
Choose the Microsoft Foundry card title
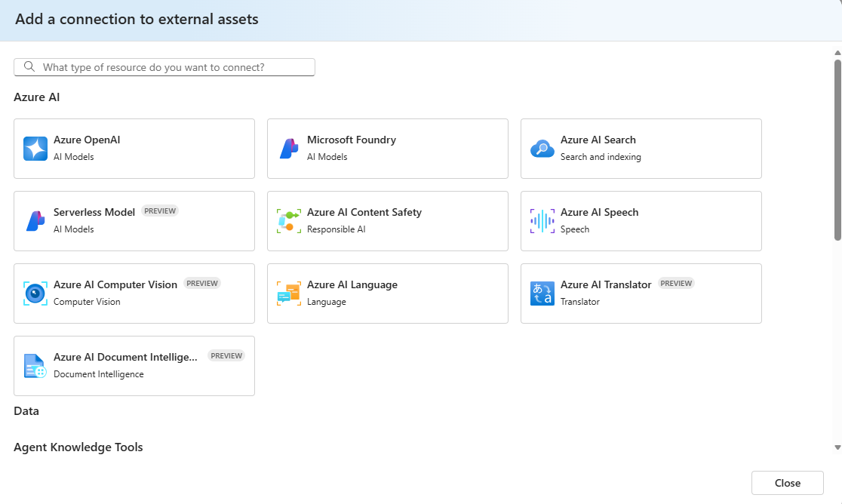click(x=352, y=140)
